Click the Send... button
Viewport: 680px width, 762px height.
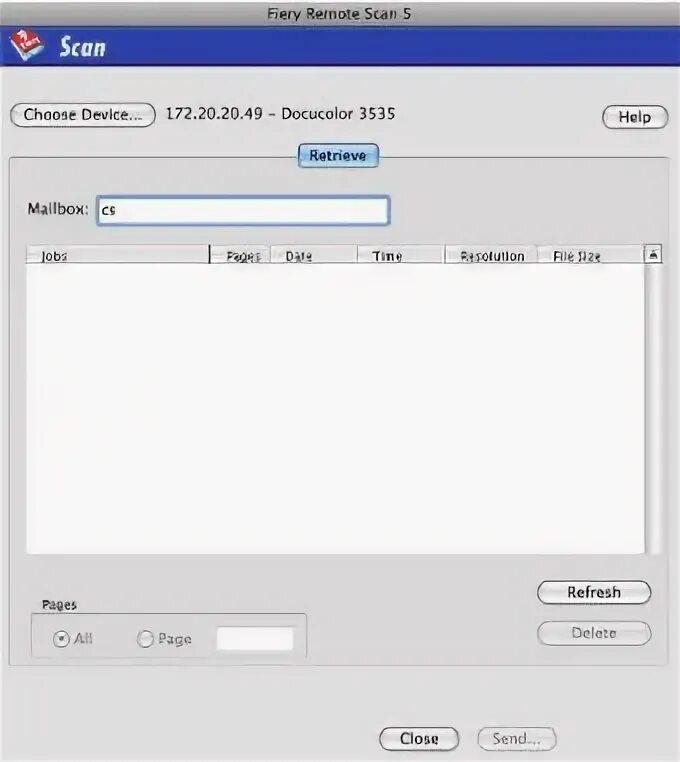(x=517, y=739)
